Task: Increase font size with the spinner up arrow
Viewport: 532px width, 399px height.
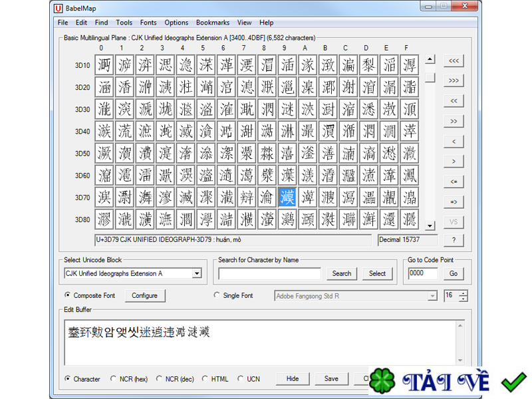Action: pyautogui.click(x=464, y=293)
